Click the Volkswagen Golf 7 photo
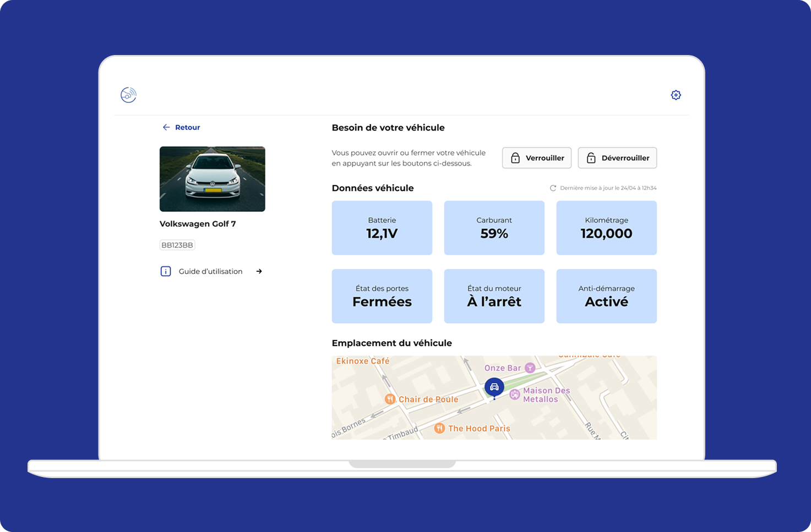This screenshot has width=811, height=532. click(x=212, y=179)
